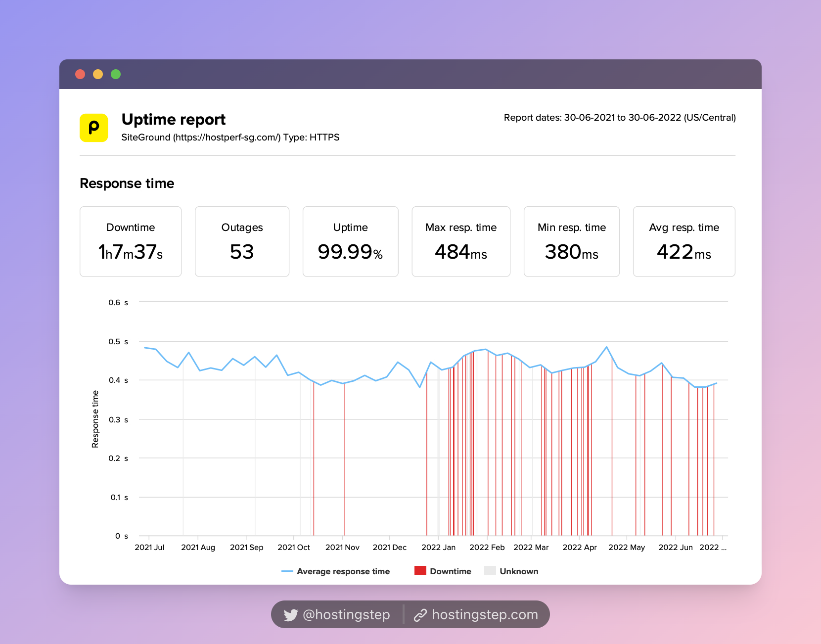Click the green maximize dot
The width and height of the screenshot is (821, 644).
pyautogui.click(x=116, y=74)
